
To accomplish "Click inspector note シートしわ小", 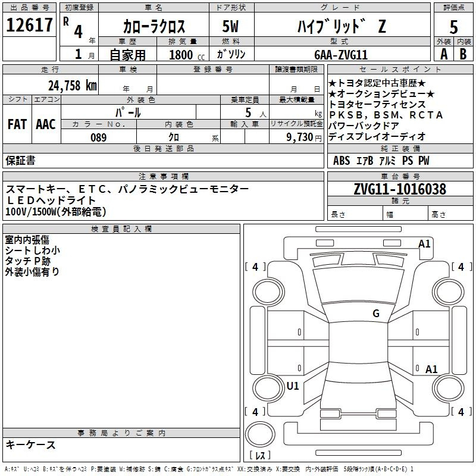I will [x=33, y=250].
